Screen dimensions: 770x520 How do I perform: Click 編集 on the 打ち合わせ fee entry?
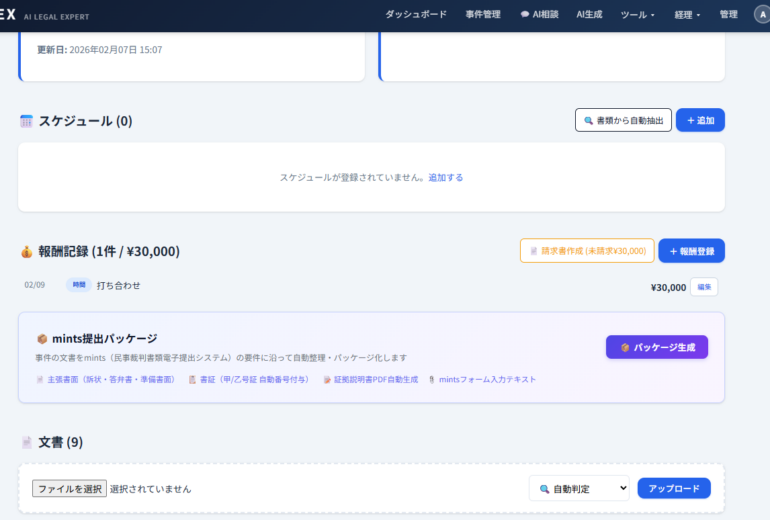tap(704, 287)
